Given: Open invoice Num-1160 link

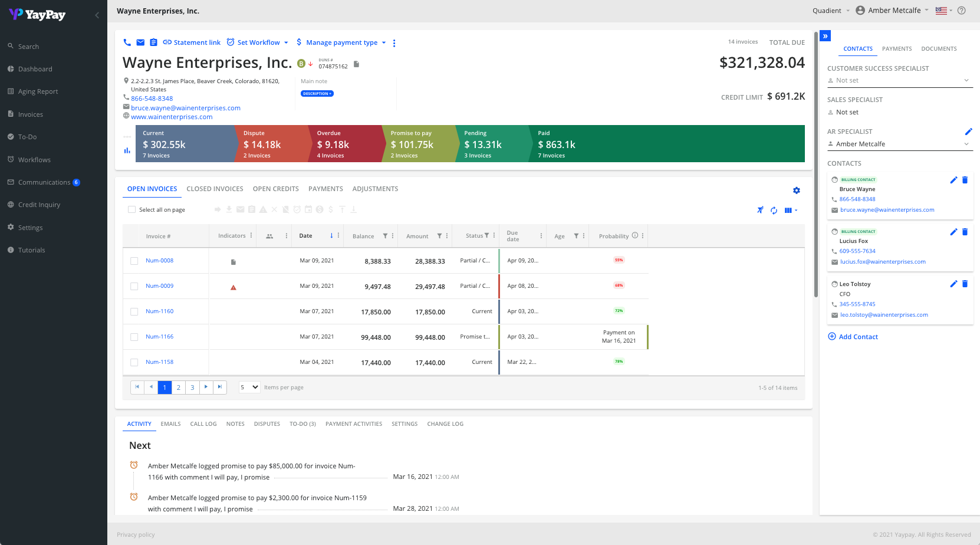Looking at the screenshot, I should (159, 311).
